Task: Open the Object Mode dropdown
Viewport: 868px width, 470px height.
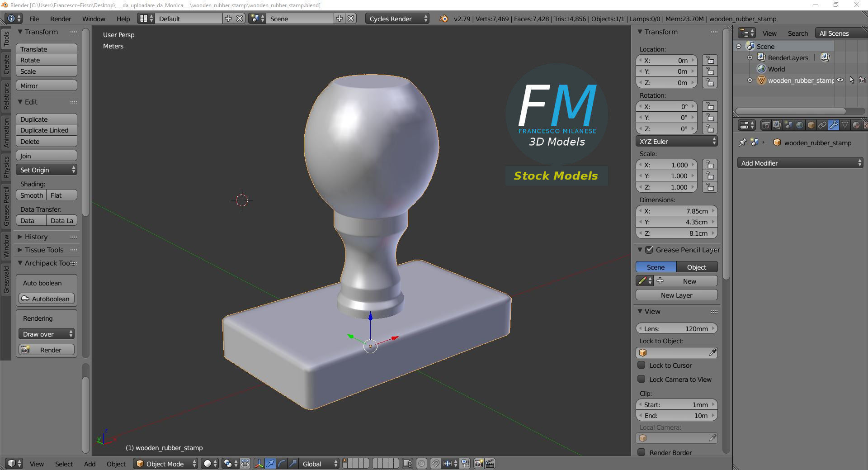Action: pyautogui.click(x=166, y=464)
